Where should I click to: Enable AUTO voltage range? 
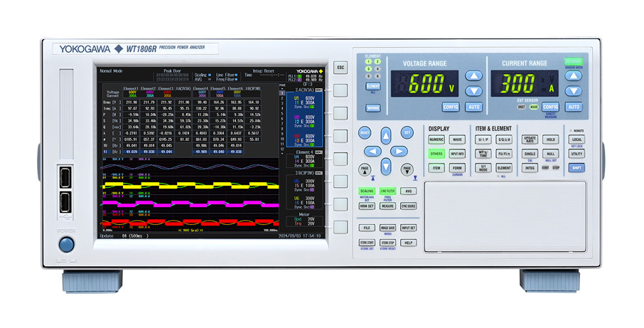[474, 107]
